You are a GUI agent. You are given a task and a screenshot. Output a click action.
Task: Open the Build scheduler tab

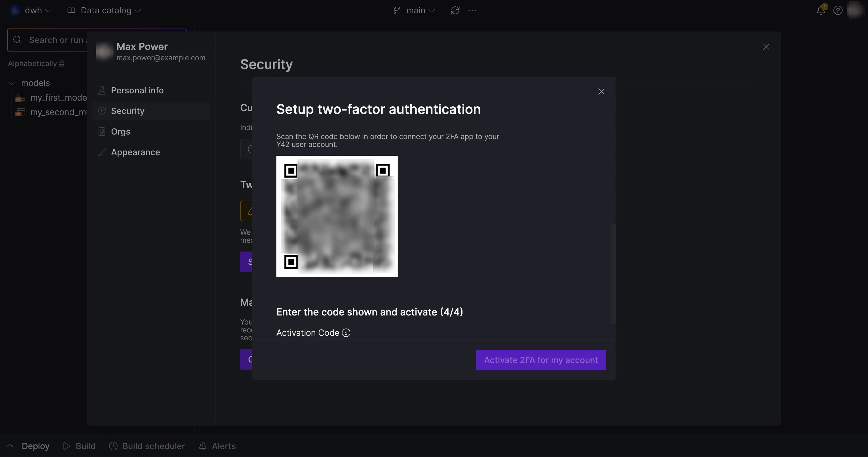point(147,446)
